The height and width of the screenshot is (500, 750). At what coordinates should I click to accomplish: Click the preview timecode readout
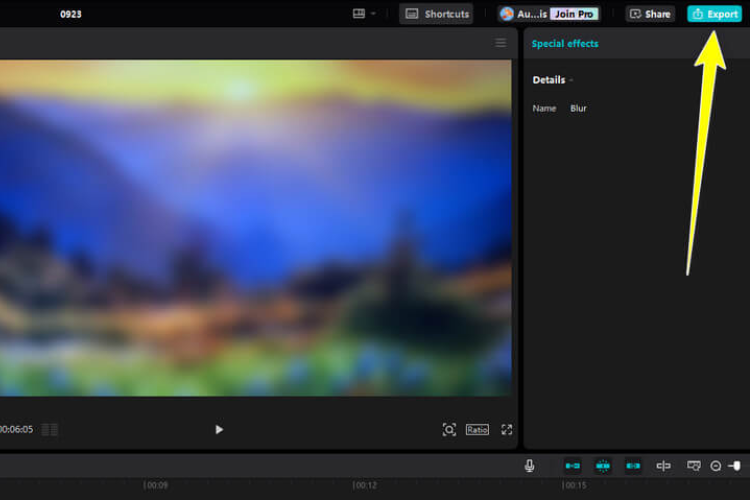[17, 429]
